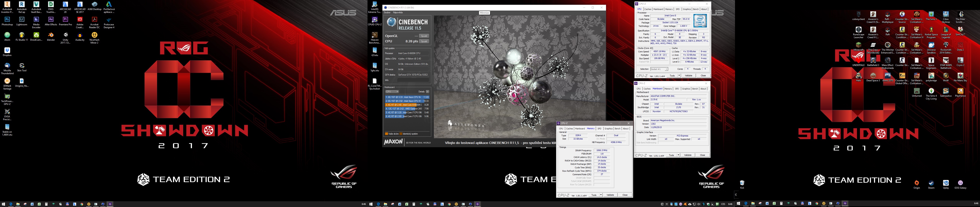
Task: Select the TechPowerUp GPU-Z icon
Action: pyautogui.click(x=7, y=99)
